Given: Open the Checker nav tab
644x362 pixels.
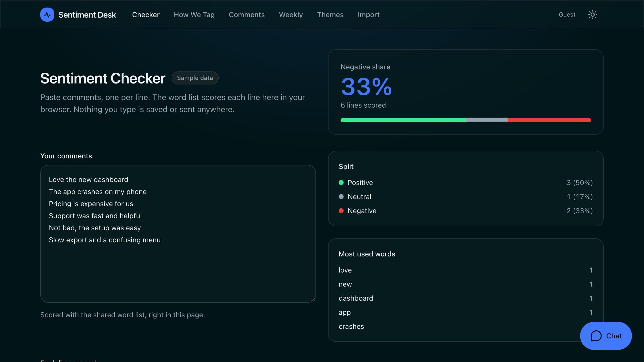Looking at the screenshot, I should [146, 15].
